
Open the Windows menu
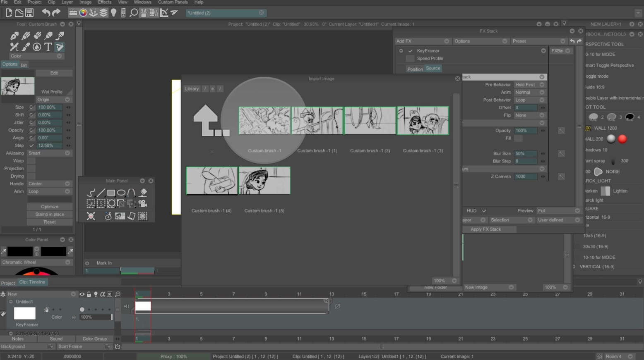pyautogui.click(x=142, y=2)
